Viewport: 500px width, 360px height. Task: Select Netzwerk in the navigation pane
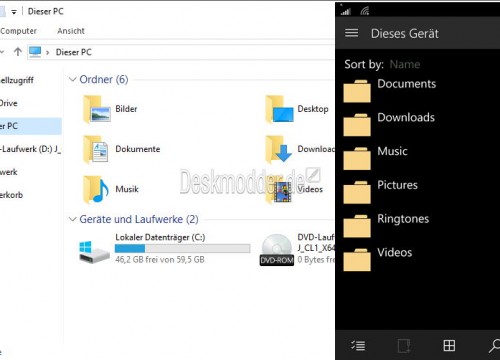click(x=9, y=172)
